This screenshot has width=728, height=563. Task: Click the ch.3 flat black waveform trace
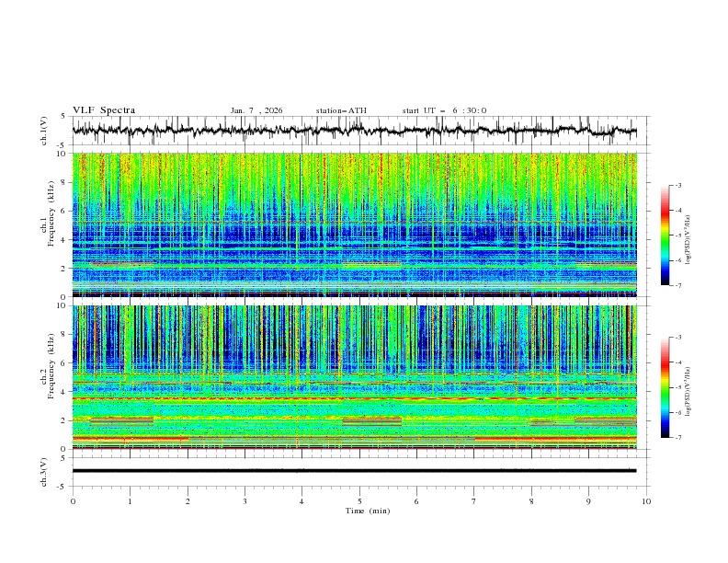point(355,470)
